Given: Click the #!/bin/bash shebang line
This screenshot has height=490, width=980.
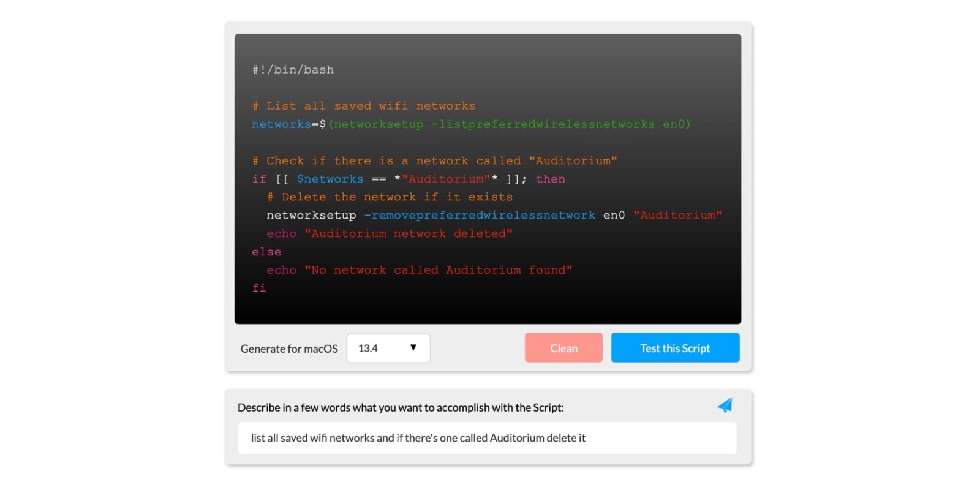Looking at the screenshot, I should point(293,70).
